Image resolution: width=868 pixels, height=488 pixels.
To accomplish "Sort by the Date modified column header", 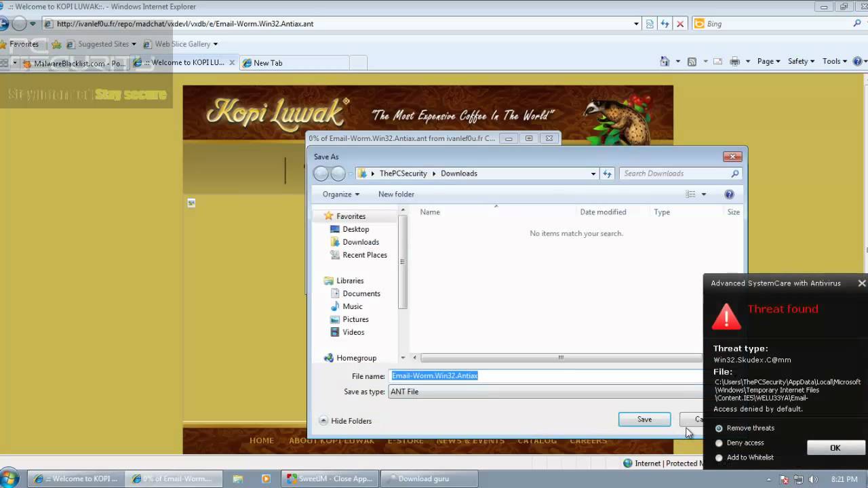I will pyautogui.click(x=603, y=212).
